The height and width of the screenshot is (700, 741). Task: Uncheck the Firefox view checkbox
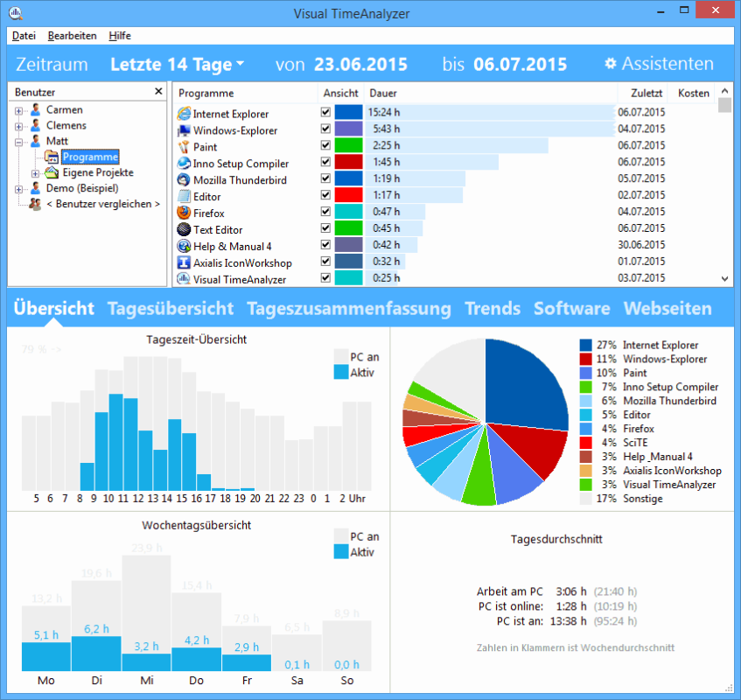pos(325,211)
